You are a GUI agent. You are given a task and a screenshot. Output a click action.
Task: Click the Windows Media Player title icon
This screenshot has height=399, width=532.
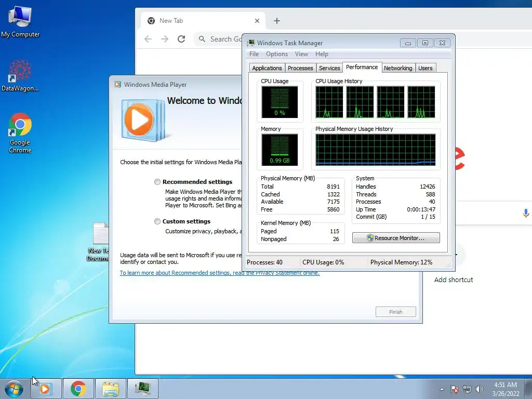(x=118, y=85)
